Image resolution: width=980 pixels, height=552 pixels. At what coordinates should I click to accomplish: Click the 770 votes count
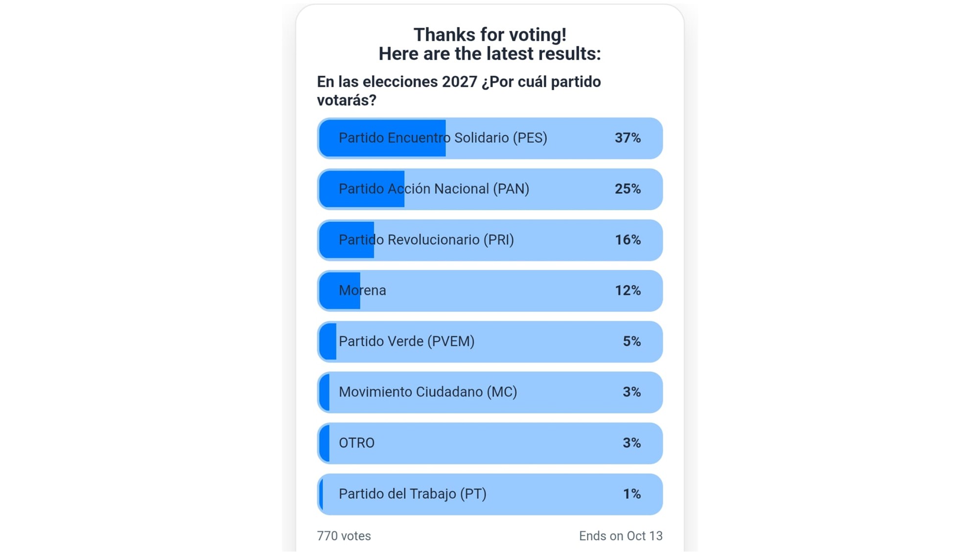coord(344,536)
